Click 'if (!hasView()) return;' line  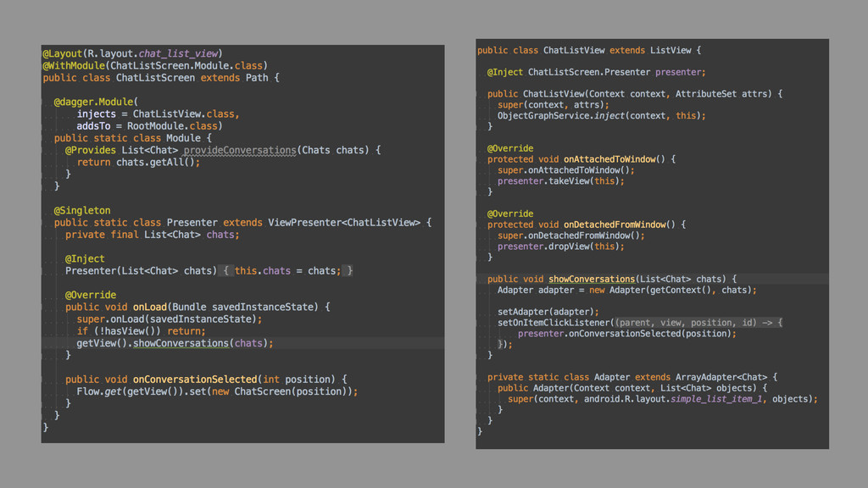[x=142, y=331]
